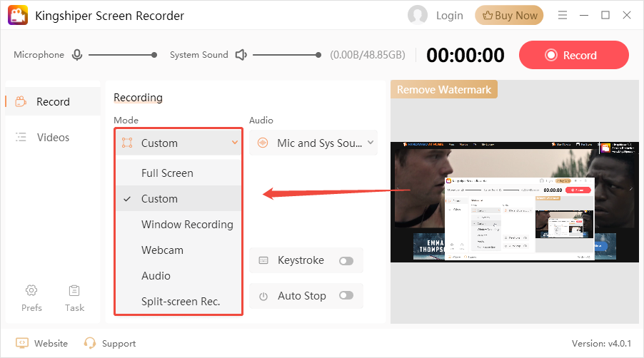Click the Website monitor icon

21,343
